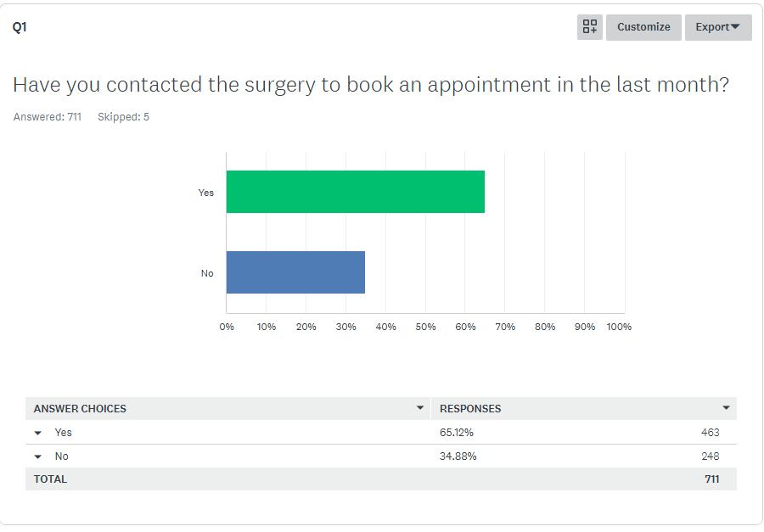Screen dimensions: 764x532
Task: Click the 34.88% percentage cell
Action: tap(458, 456)
